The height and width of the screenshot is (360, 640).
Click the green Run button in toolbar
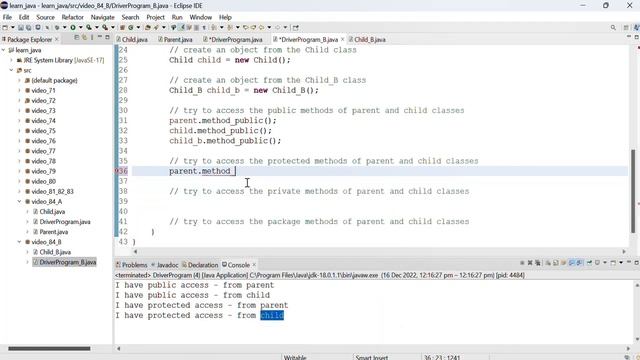tap(73, 27)
